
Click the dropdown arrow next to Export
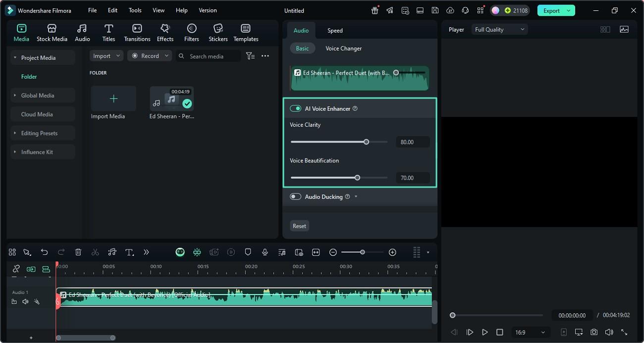pyautogui.click(x=569, y=10)
